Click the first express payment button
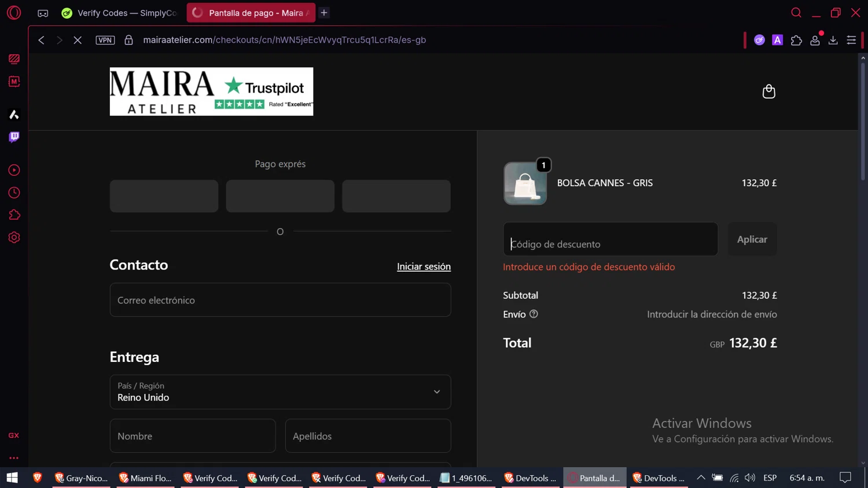This screenshot has height=488, width=868. [164, 196]
